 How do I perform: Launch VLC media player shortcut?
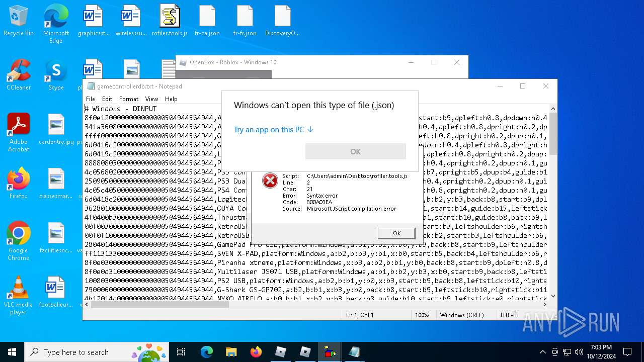pyautogui.click(x=19, y=295)
